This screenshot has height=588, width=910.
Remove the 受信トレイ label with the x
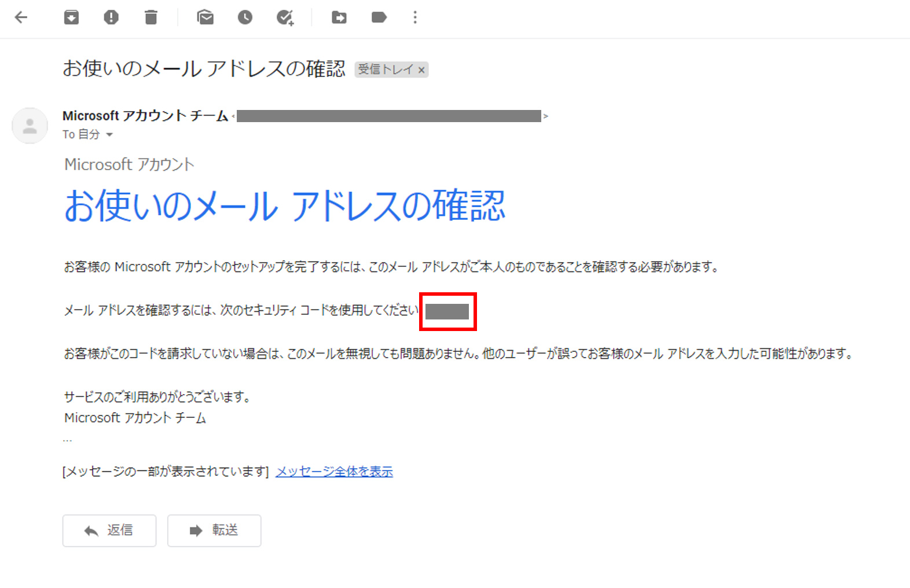(x=421, y=70)
